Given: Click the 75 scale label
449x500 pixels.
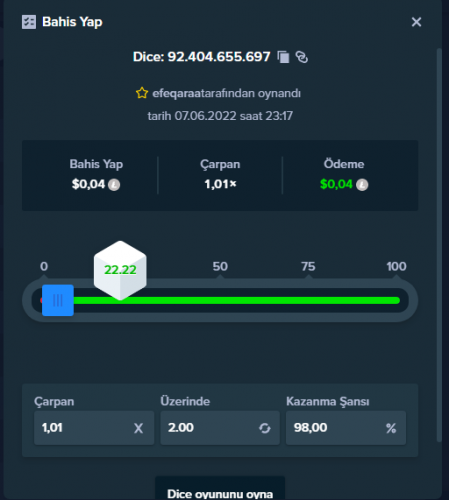Looking at the screenshot, I should (x=308, y=267).
